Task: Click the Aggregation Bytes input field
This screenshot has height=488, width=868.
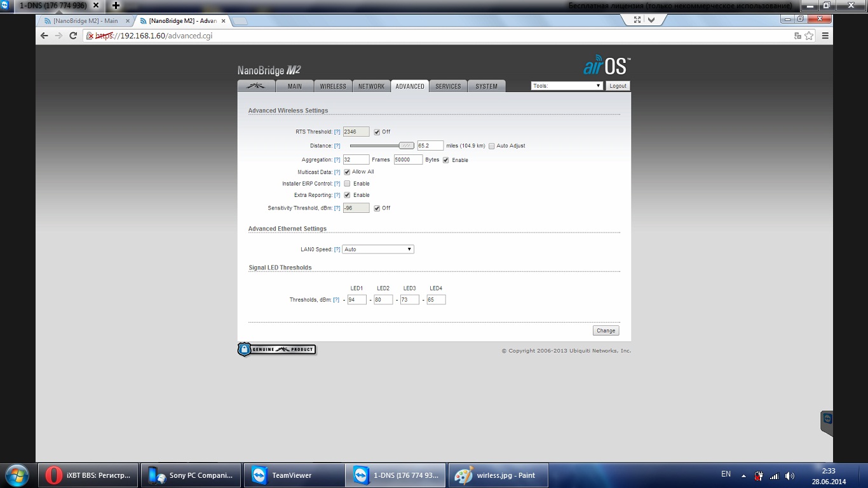Action: tap(408, 159)
